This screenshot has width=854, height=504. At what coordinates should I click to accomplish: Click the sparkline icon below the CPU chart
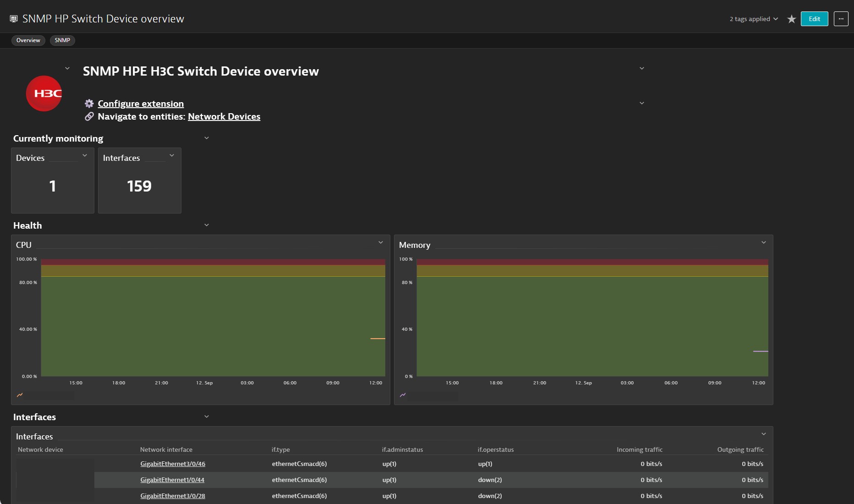20,395
